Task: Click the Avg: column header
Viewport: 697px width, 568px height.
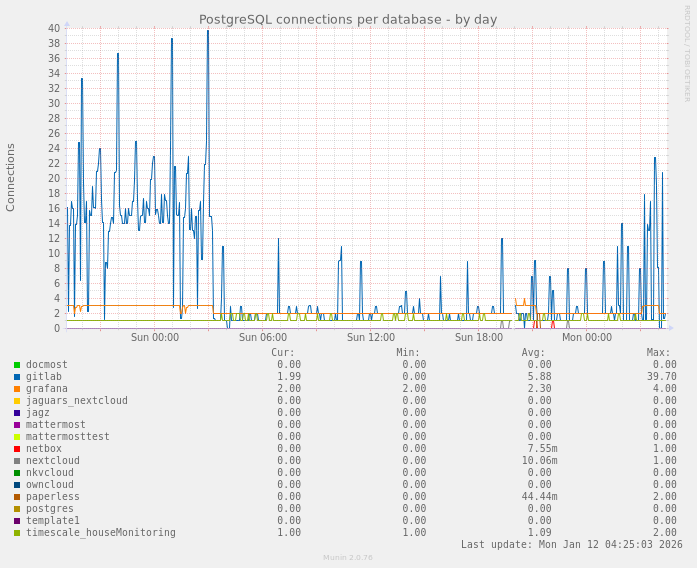Action: pos(533,352)
